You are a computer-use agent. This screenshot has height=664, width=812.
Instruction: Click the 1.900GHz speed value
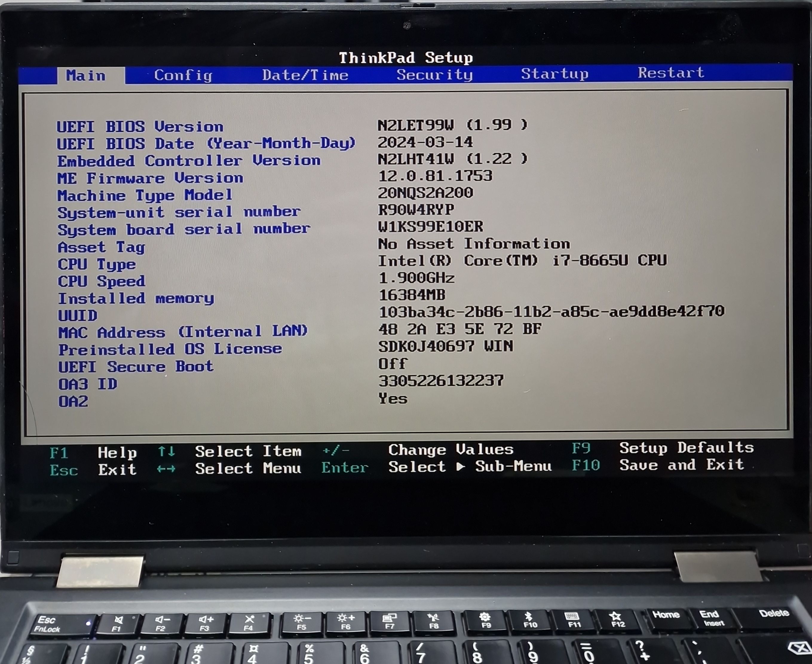tap(416, 278)
